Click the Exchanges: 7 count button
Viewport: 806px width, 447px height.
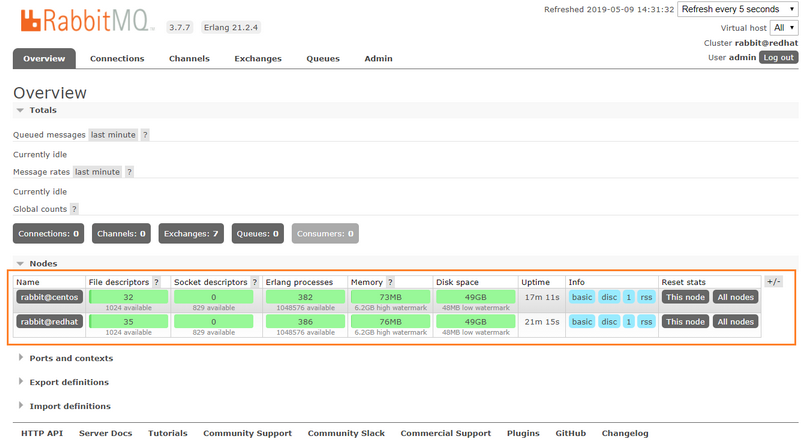[x=191, y=234]
